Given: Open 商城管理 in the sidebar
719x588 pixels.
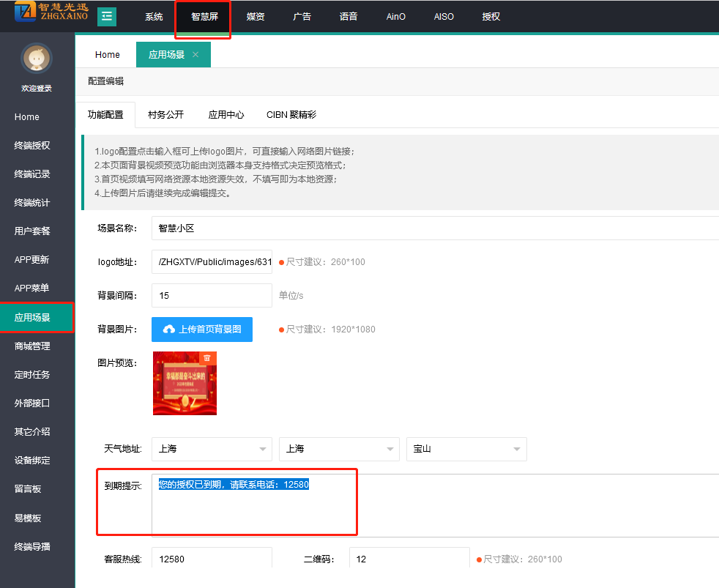Looking at the screenshot, I should click(x=32, y=346).
